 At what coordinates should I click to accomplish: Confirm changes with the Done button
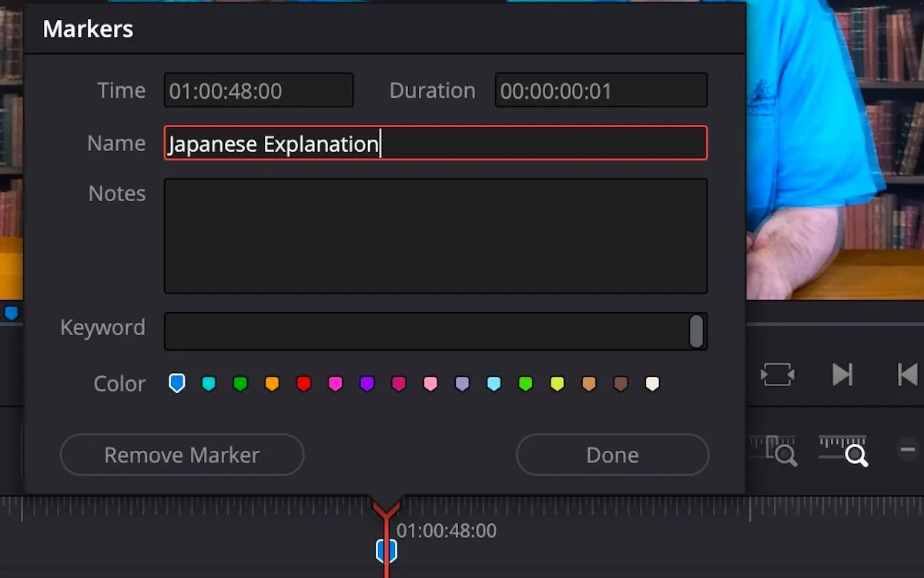[x=612, y=455]
